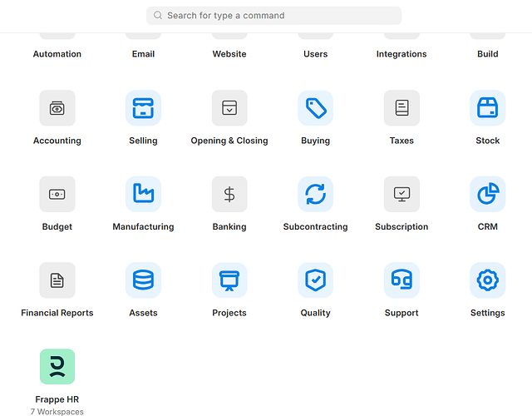
Task: Click the Users label
Action: point(316,54)
